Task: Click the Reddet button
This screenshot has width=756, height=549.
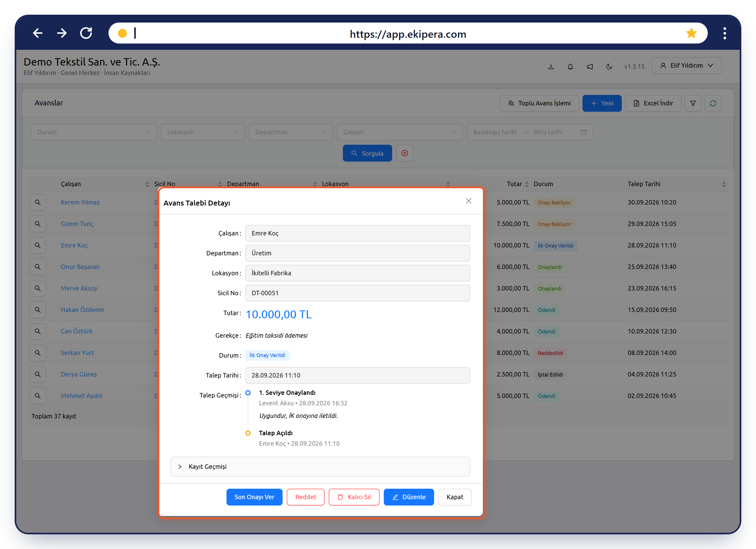Action: pyautogui.click(x=305, y=497)
